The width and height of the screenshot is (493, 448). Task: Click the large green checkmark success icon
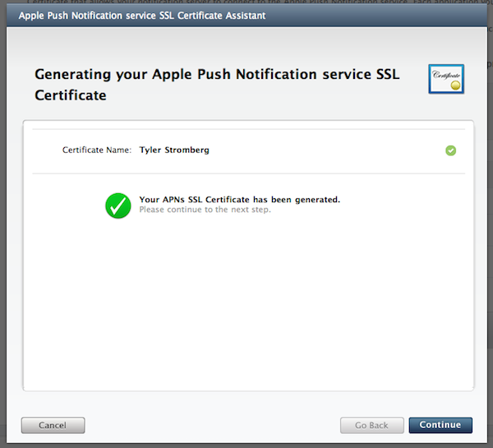tap(118, 206)
